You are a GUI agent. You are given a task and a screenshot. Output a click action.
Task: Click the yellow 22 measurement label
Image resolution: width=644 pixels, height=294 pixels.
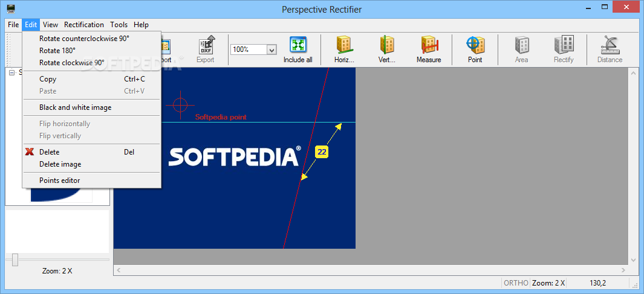coord(322,152)
